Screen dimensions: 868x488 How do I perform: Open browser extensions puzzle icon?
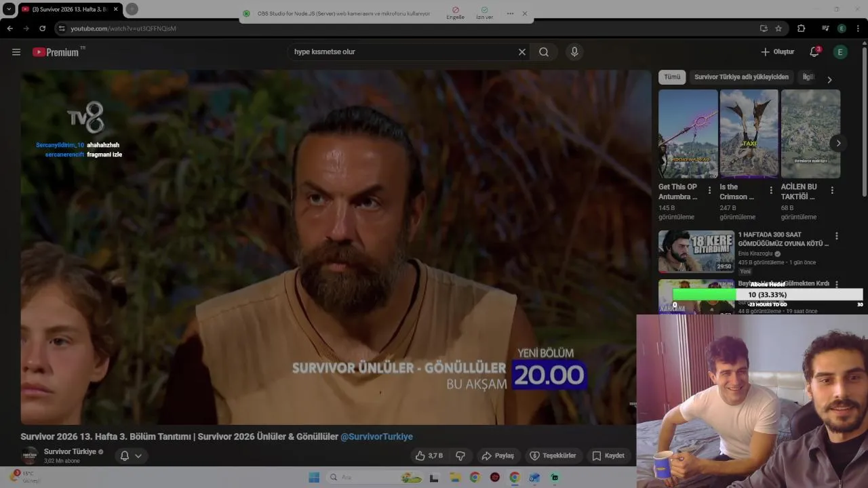(x=801, y=28)
